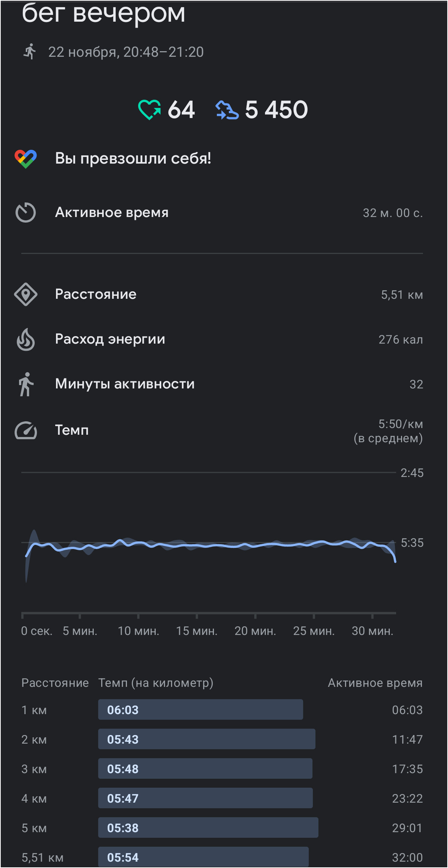
Task: Tap the Активное время column header
Action: point(375,683)
